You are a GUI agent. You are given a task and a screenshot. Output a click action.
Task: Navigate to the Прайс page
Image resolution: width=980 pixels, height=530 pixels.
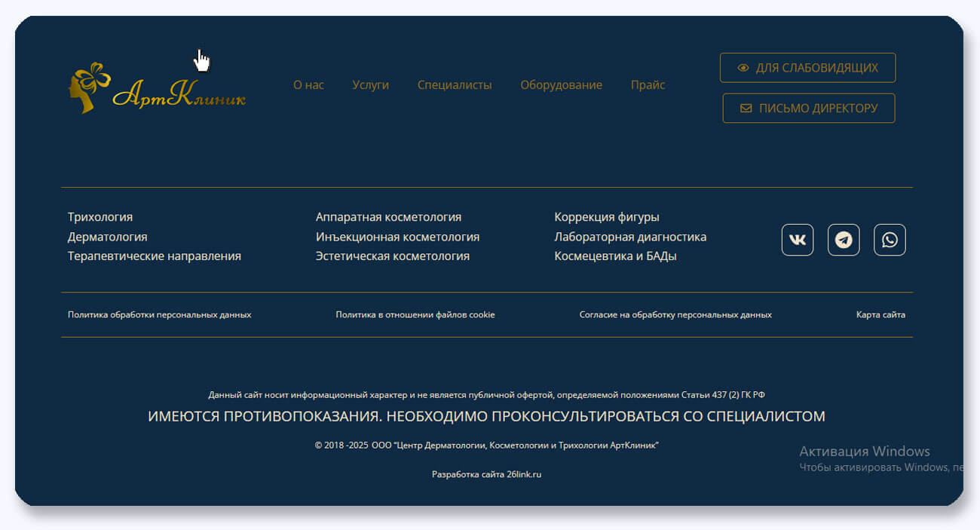(648, 85)
